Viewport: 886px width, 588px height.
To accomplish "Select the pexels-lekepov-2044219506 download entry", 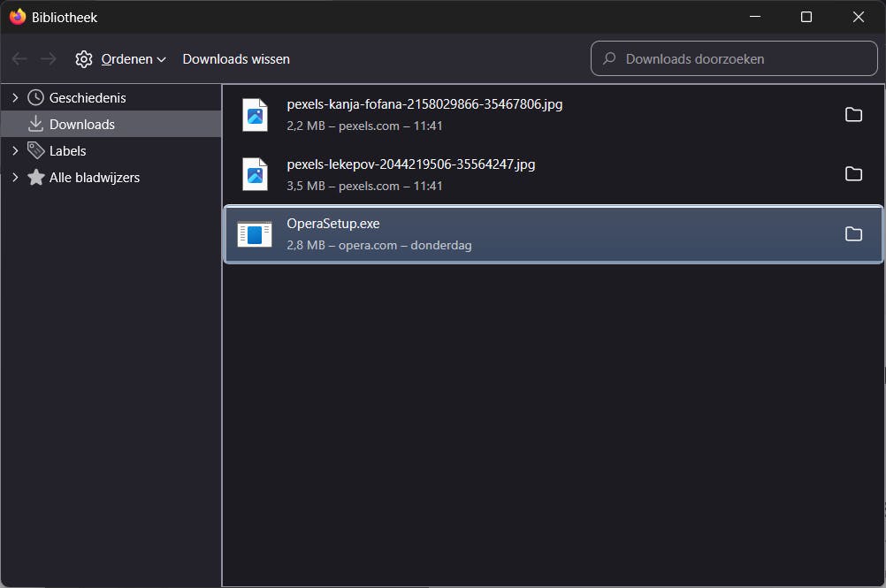I will (x=531, y=174).
